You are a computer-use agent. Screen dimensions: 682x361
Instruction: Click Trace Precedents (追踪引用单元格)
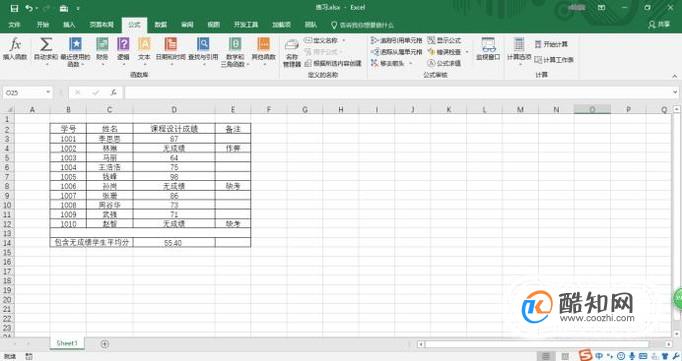[x=396, y=40]
